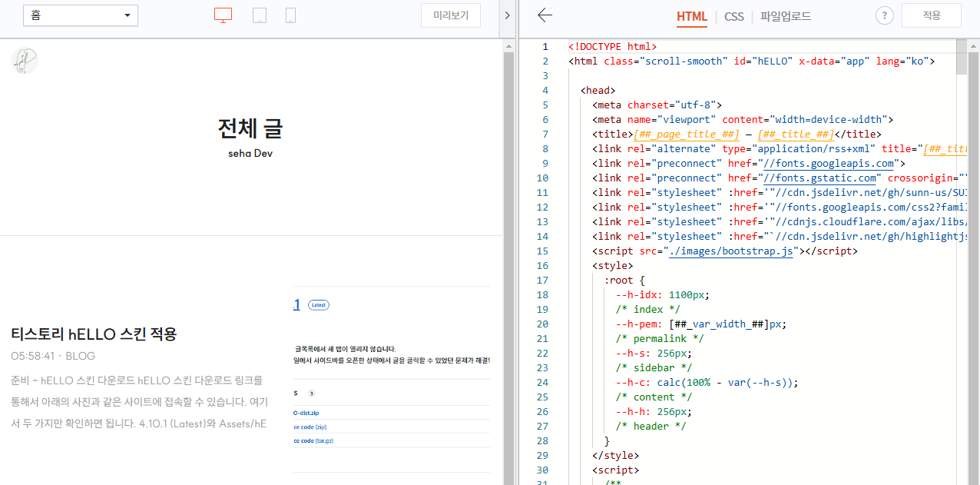Click the /* header */ comment
The width and height of the screenshot is (980, 485).
click(x=651, y=427)
